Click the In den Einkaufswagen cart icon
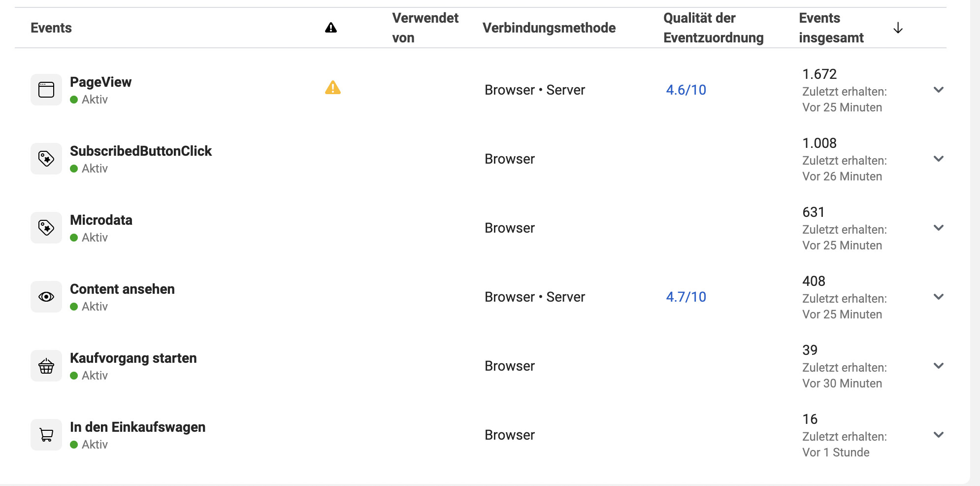Screen dimensions: 980x486 (x=46, y=435)
